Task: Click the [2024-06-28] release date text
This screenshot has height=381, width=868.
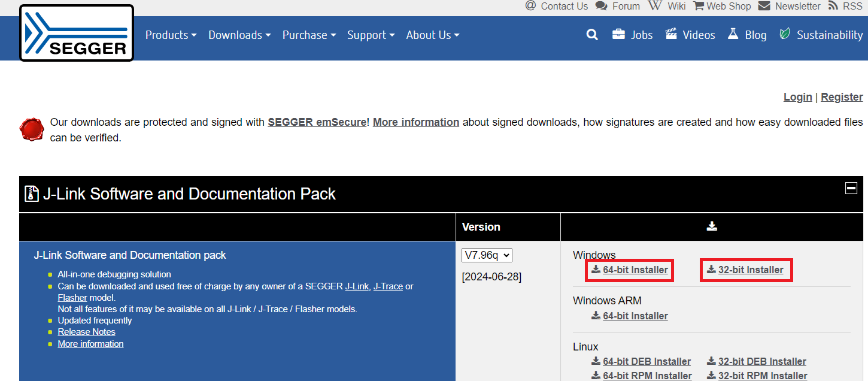Action: point(491,277)
